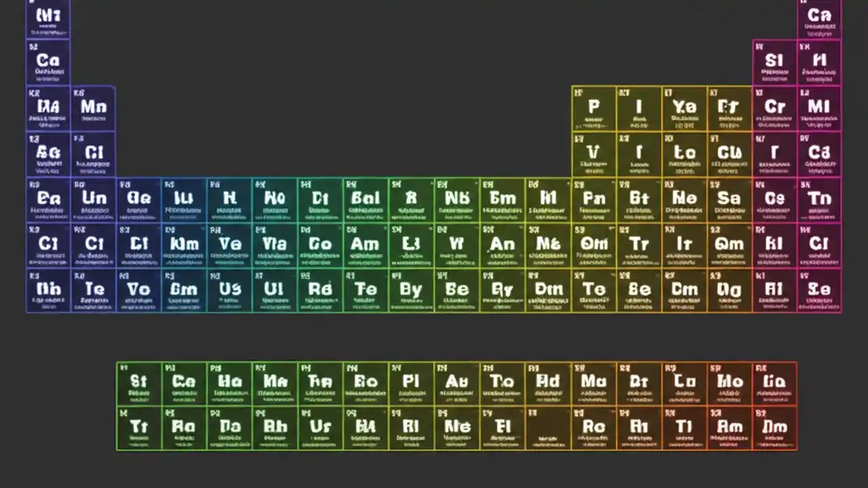Click the Cd tile in the magenta column

[819, 152]
